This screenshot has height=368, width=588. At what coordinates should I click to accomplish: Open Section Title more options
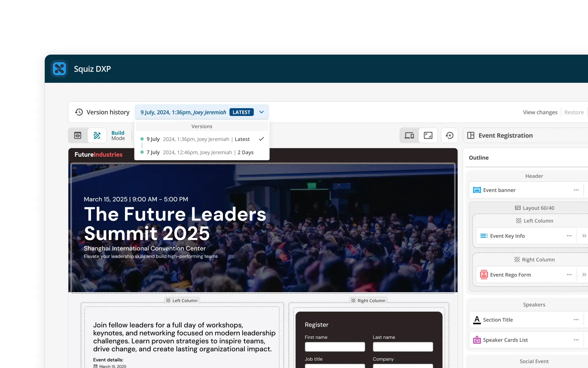pyautogui.click(x=576, y=320)
